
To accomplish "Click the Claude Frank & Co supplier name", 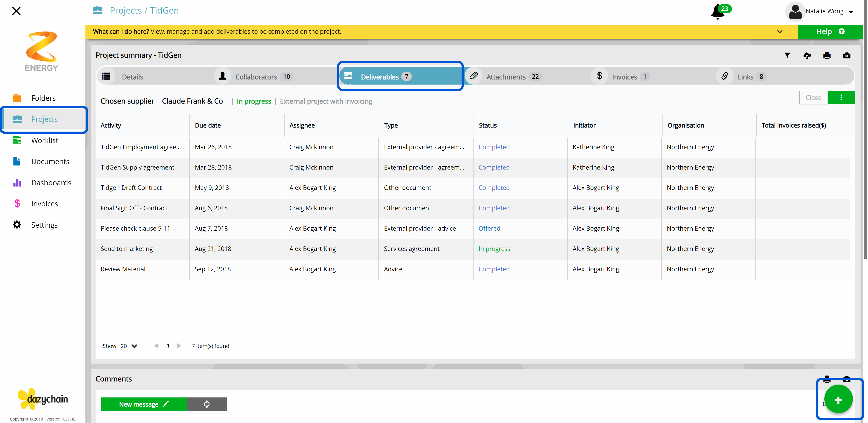I will (192, 101).
